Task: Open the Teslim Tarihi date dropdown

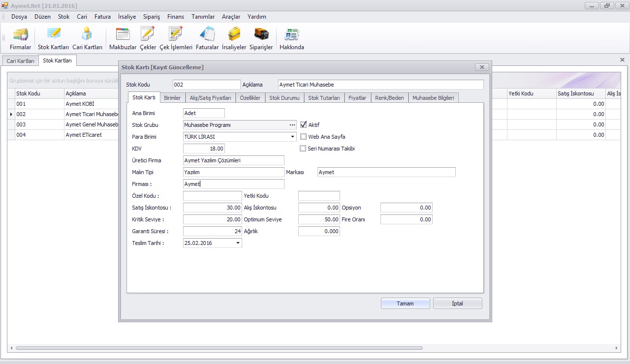Action: pyautogui.click(x=238, y=243)
